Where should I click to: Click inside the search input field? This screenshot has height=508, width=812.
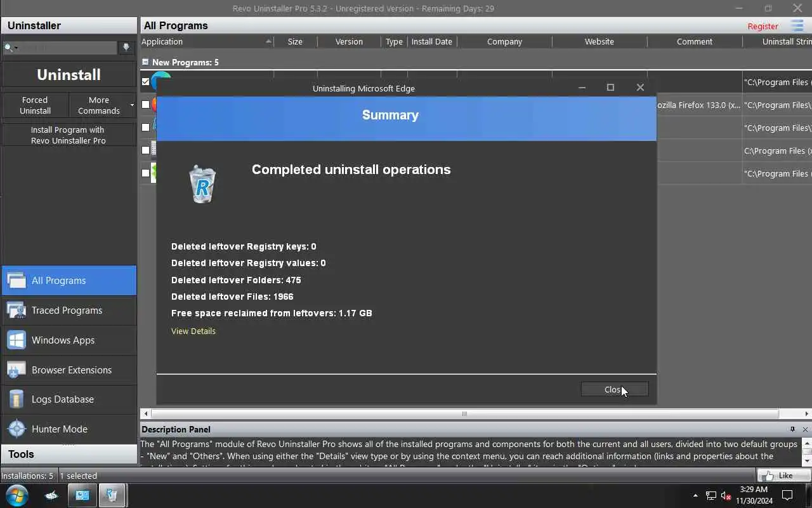tap(69, 48)
